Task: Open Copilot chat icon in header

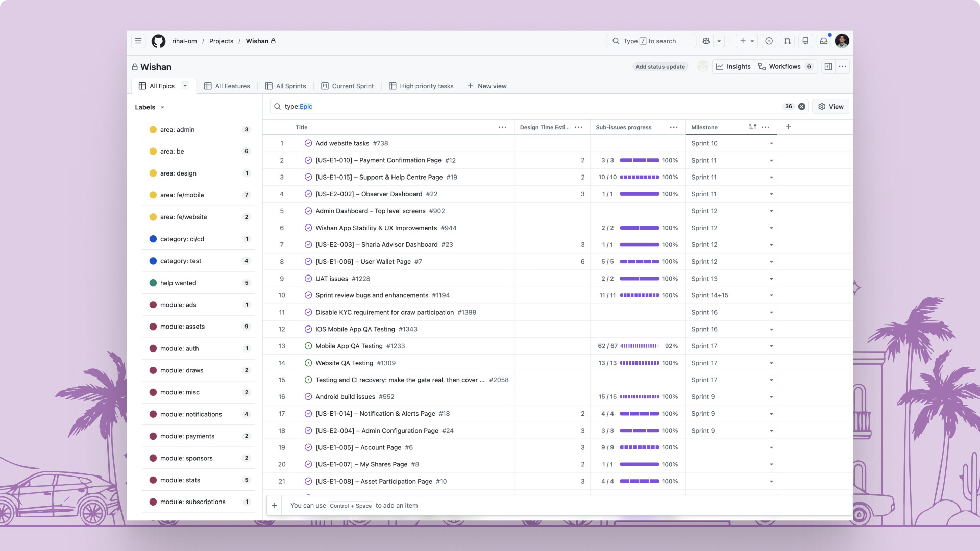Action: coord(706,41)
